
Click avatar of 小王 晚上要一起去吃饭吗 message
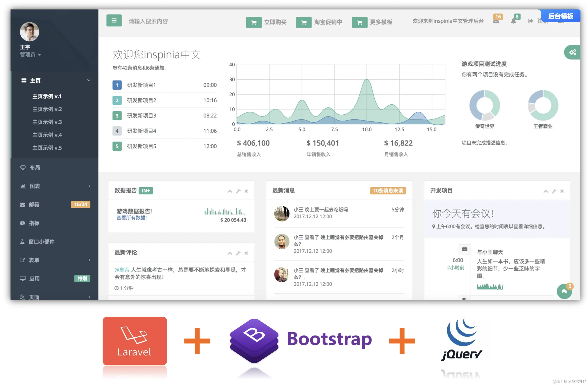pyautogui.click(x=282, y=213)
